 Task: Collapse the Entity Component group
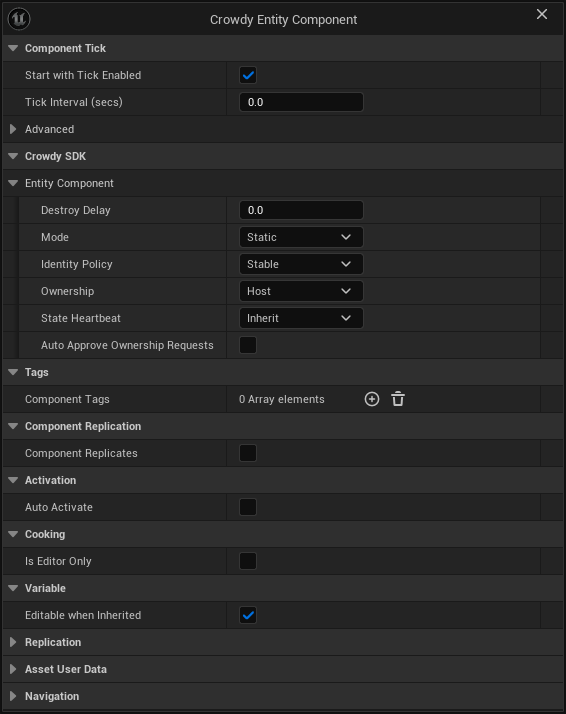13,183
